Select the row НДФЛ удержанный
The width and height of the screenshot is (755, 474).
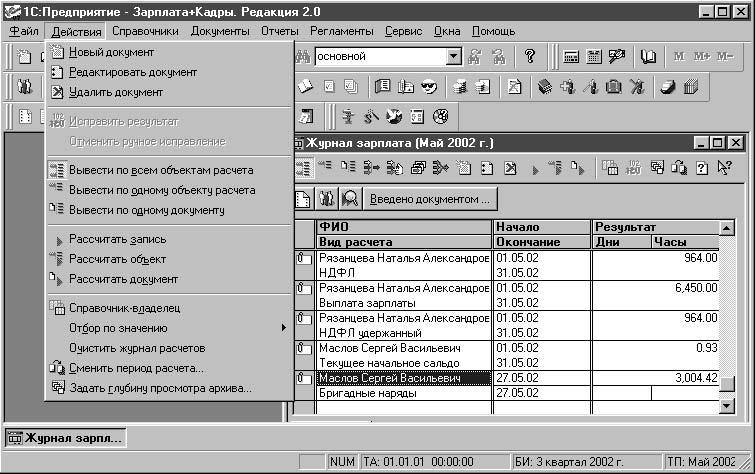pyautogui.click(x=404, y=333)
